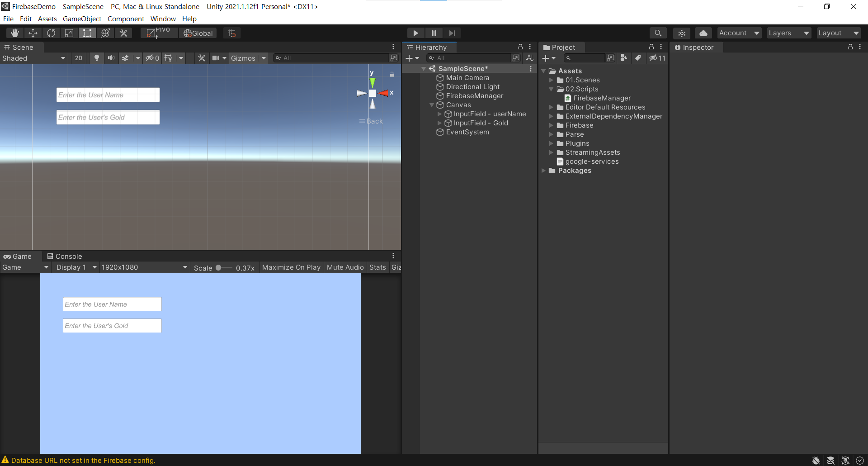The image size is (868, 466).
Task: Click the Stats button
Action: point(377,267)
